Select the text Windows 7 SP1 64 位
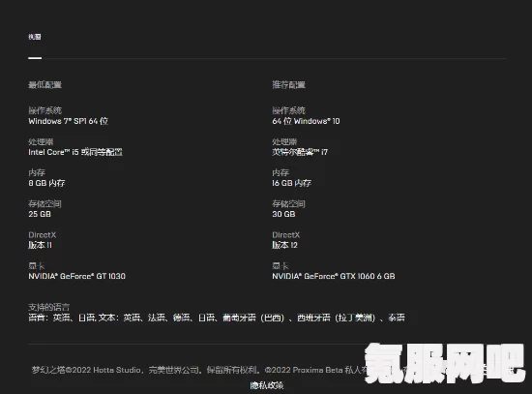532x394 pixels. [x=69, y=121]
